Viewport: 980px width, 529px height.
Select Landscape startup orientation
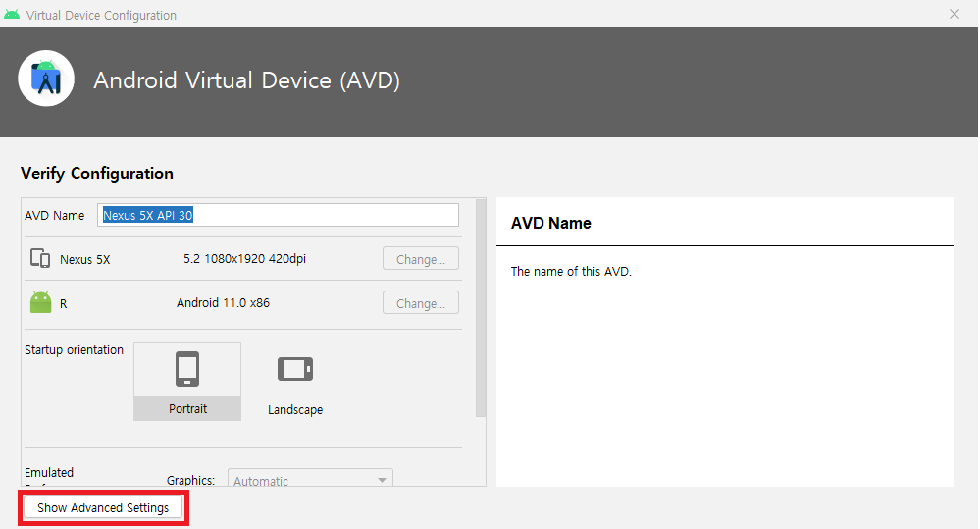click(295, 382)
